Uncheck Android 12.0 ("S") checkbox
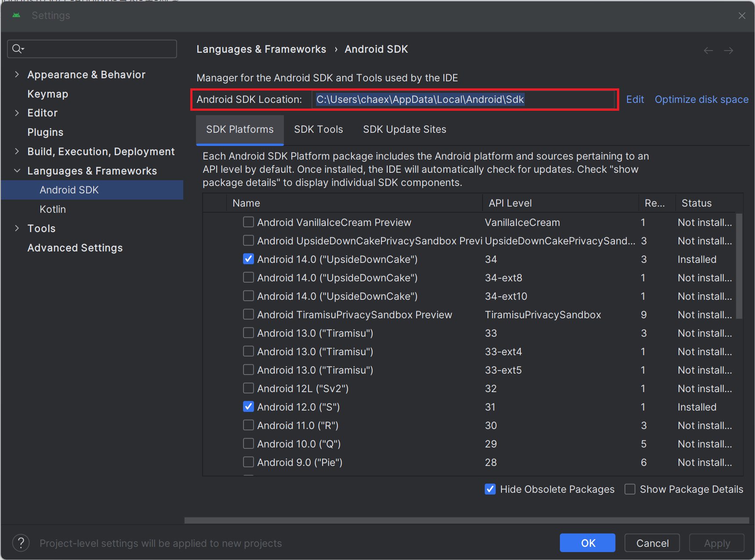 pos(248,407)
